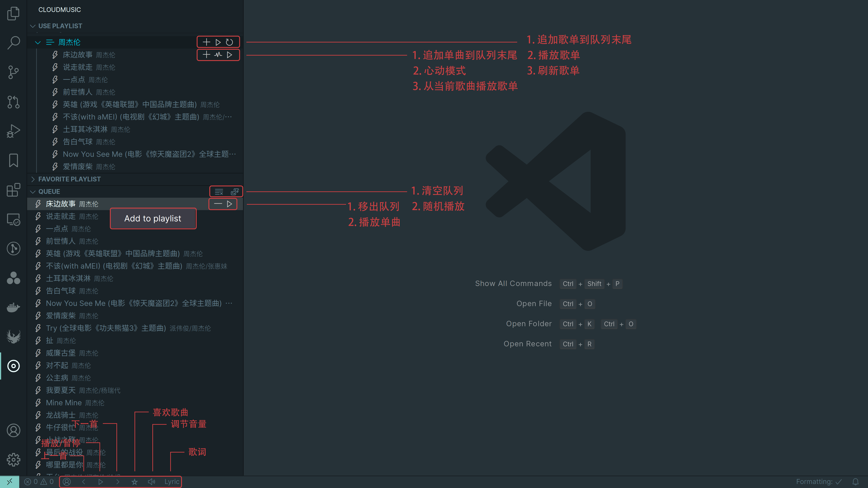Add song 床边故事 to queue end

(x=206, y=54)
